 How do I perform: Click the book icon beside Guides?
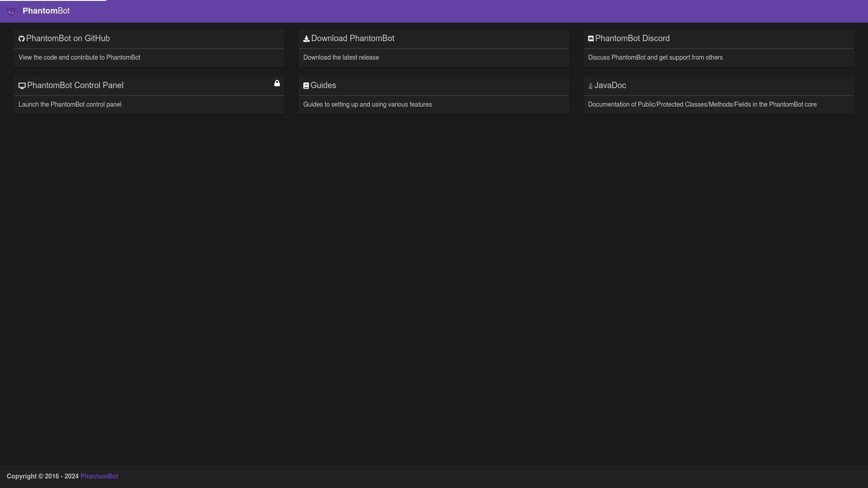[306, 85]
